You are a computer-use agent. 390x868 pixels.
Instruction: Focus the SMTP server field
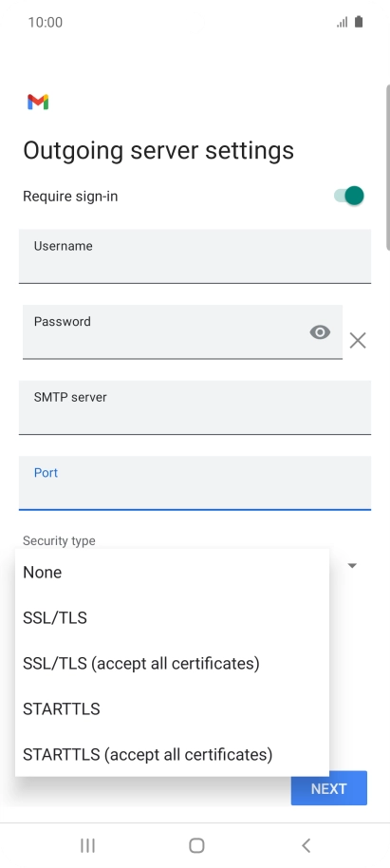point(195,407)
